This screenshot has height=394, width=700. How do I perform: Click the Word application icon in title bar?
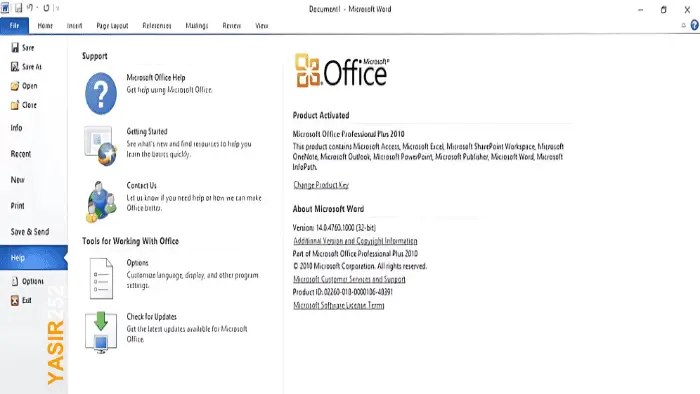click(5, 8)
